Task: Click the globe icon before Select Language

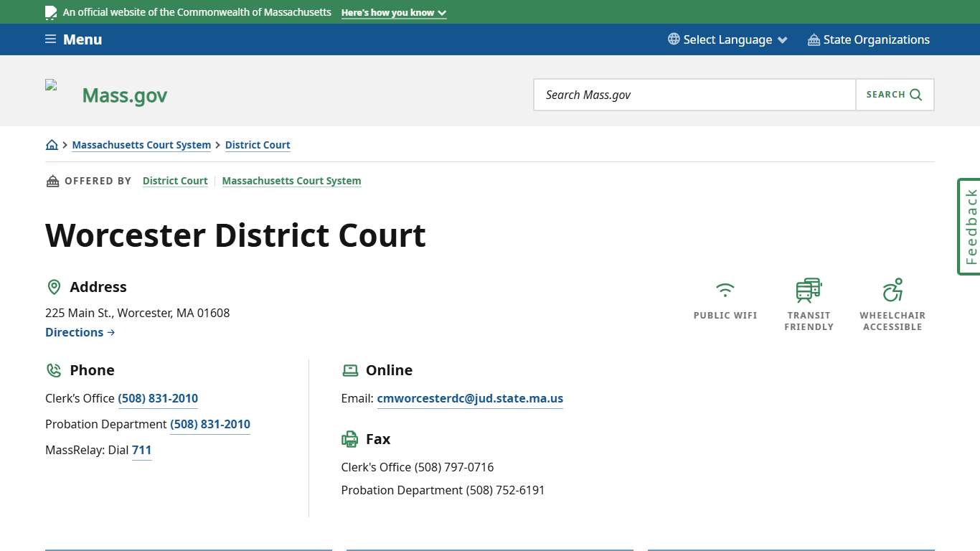Action: (672, 39)
